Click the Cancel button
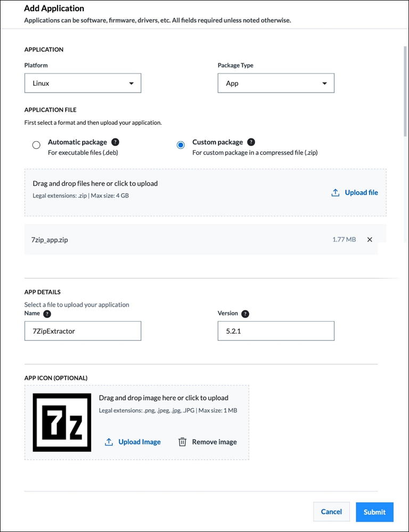Screen dimensions: 409x532 331,512
